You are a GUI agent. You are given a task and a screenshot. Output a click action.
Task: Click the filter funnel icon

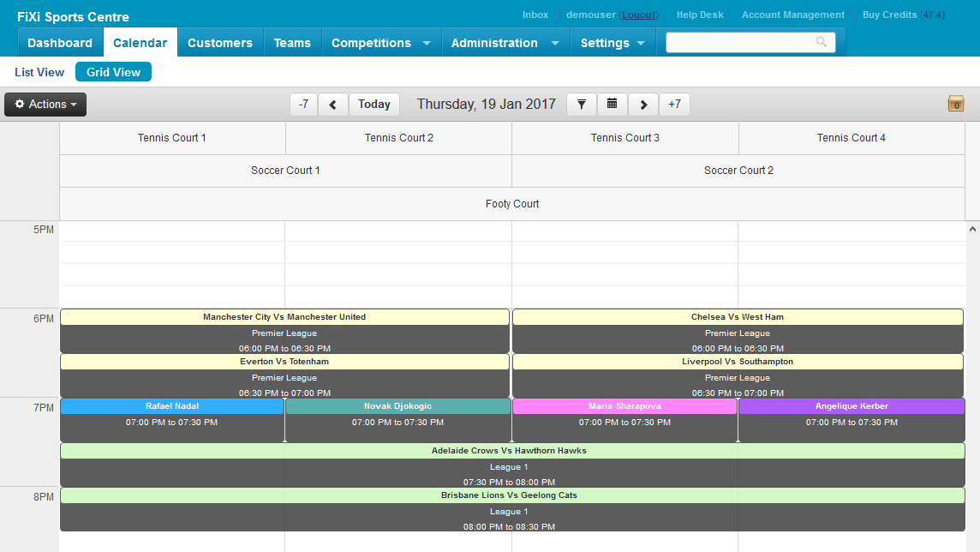[x=582, y=105]
